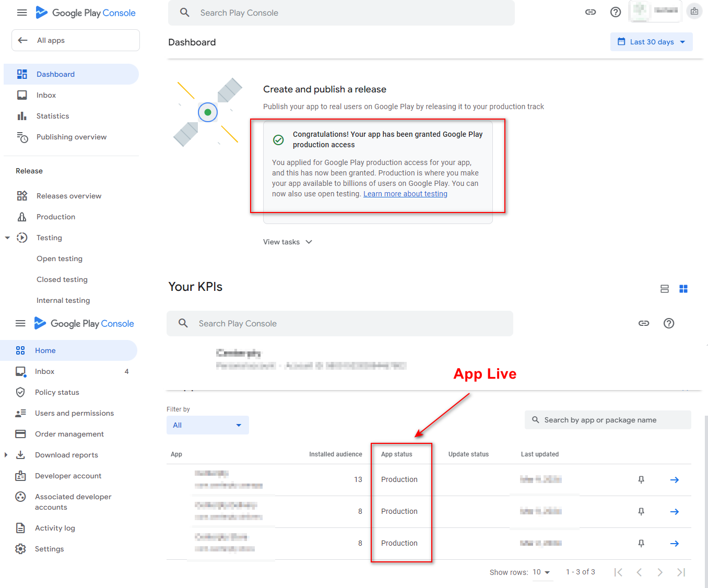
Task: Open Order management
Action: 69,434
